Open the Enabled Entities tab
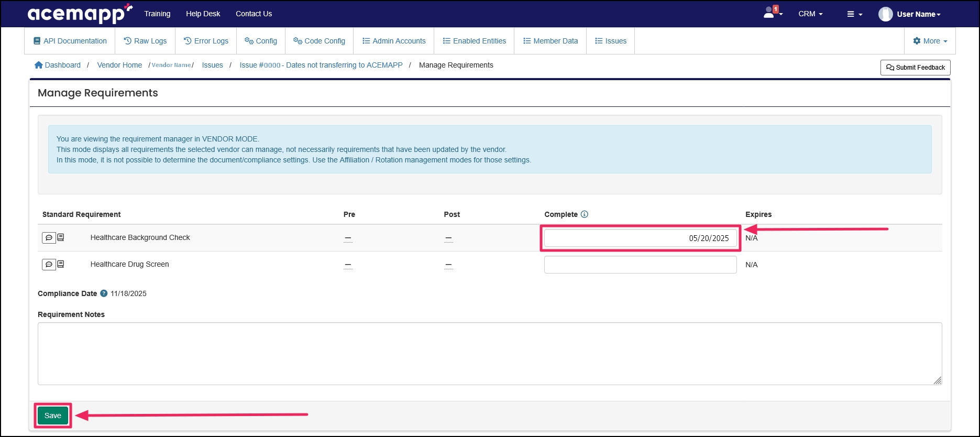Viewport: 980px width, 437px height. 474,41
